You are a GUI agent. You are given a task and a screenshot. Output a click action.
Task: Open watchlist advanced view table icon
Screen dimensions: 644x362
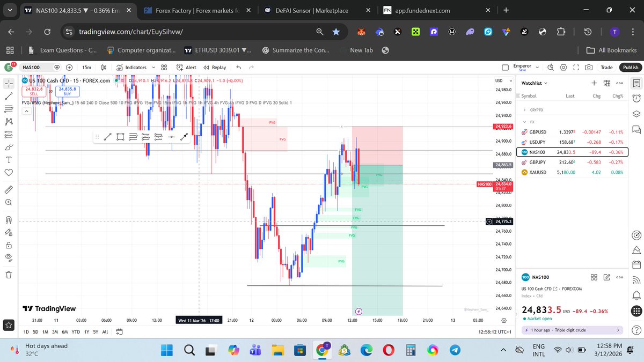pos(607,83)
